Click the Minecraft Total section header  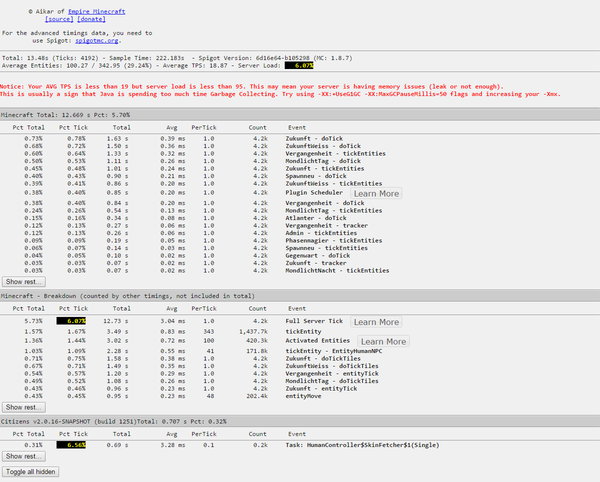pos(300,115)
